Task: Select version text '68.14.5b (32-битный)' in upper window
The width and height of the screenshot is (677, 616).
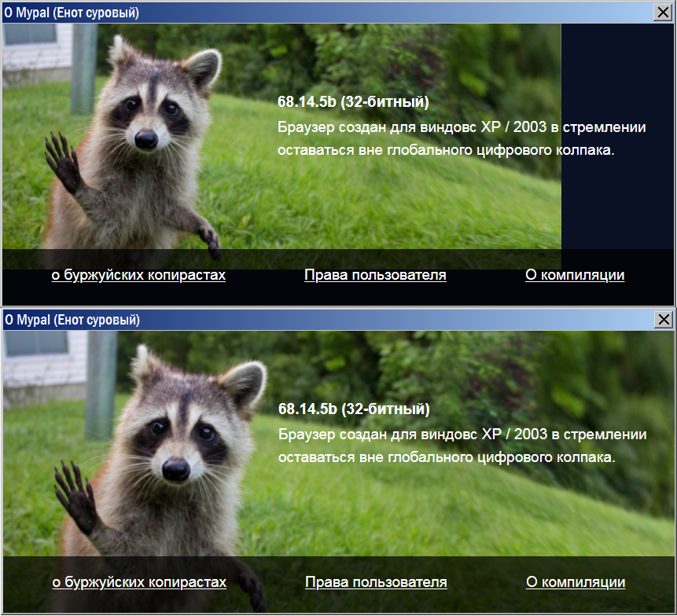Action: 353,102
